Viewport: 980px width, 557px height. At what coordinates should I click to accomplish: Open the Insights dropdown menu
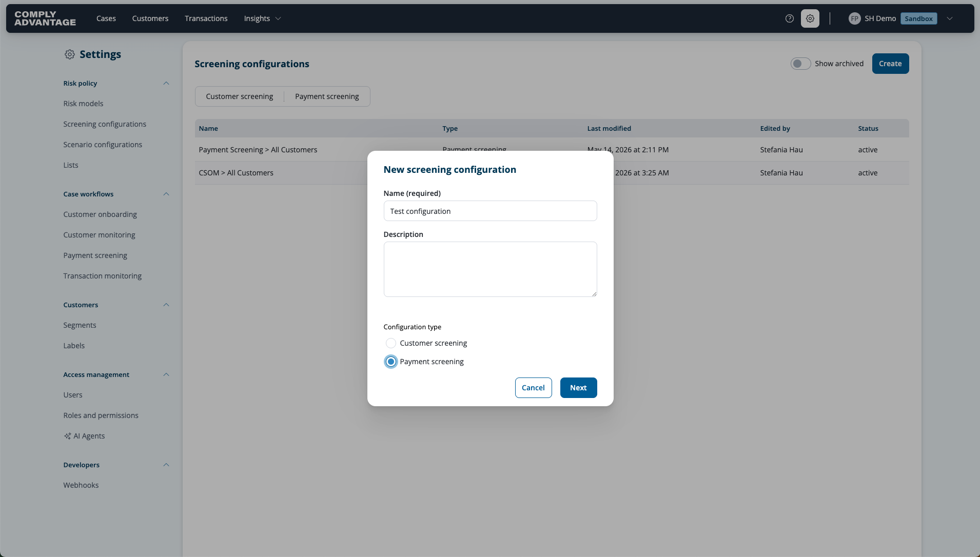point(262,18)
